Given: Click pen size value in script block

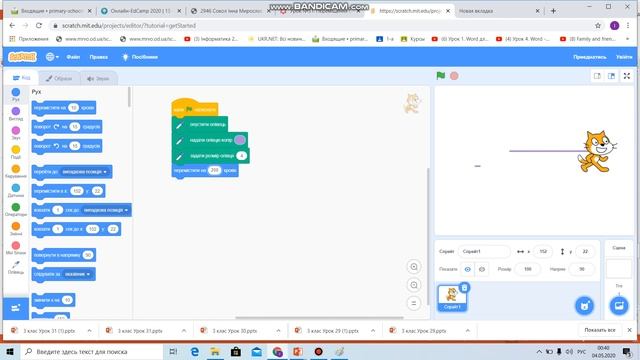Looking at the screenshot, I should tap(241, 156).
